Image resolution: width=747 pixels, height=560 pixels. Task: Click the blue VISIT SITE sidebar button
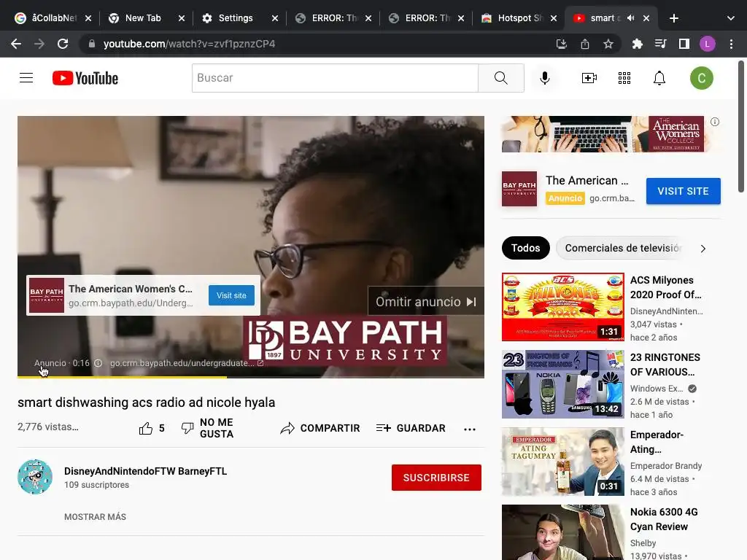[x=683, y=191]
